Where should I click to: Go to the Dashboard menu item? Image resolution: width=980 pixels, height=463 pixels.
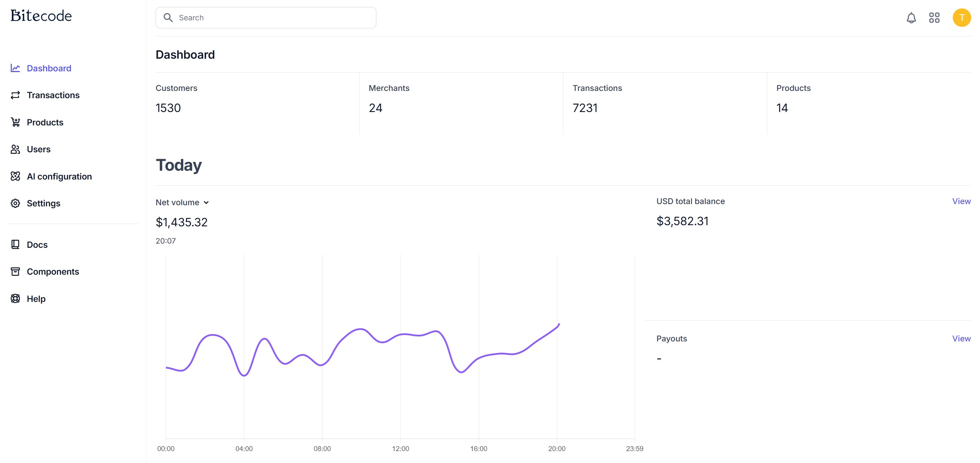49,68
